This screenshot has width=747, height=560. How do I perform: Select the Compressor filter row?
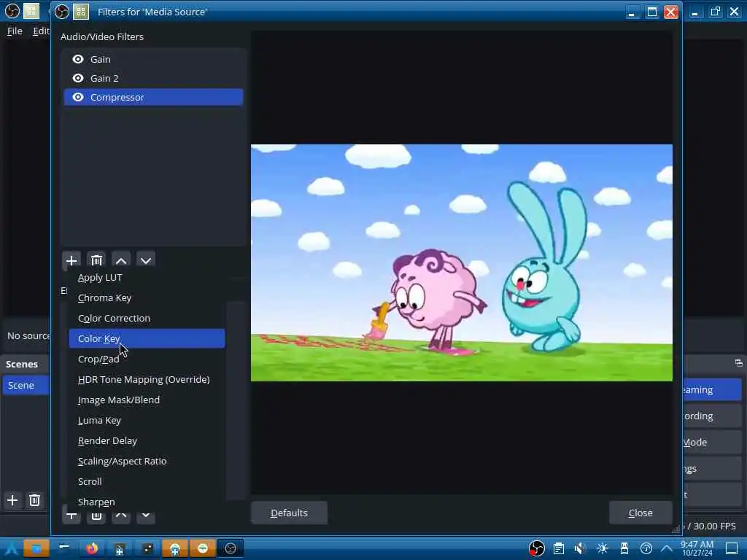click(x=153, y=97)
